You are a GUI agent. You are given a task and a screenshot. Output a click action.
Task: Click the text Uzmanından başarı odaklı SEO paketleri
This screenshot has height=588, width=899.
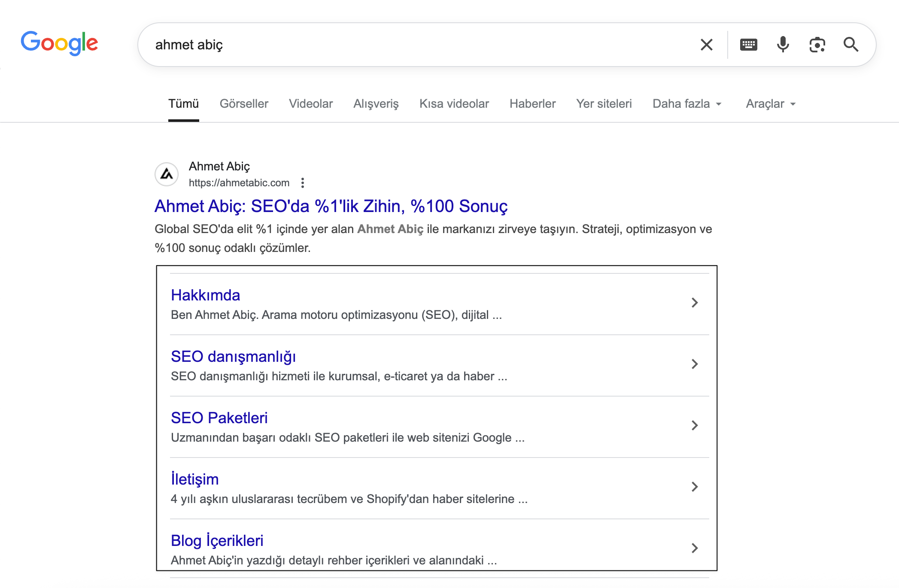tap(348, 438)
